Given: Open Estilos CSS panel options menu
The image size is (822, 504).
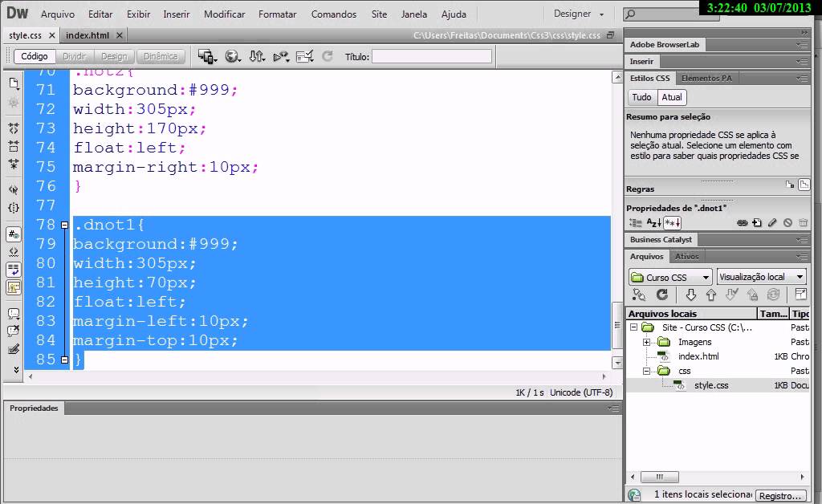Looking at the screenshot, I should [x=802, y=78].
